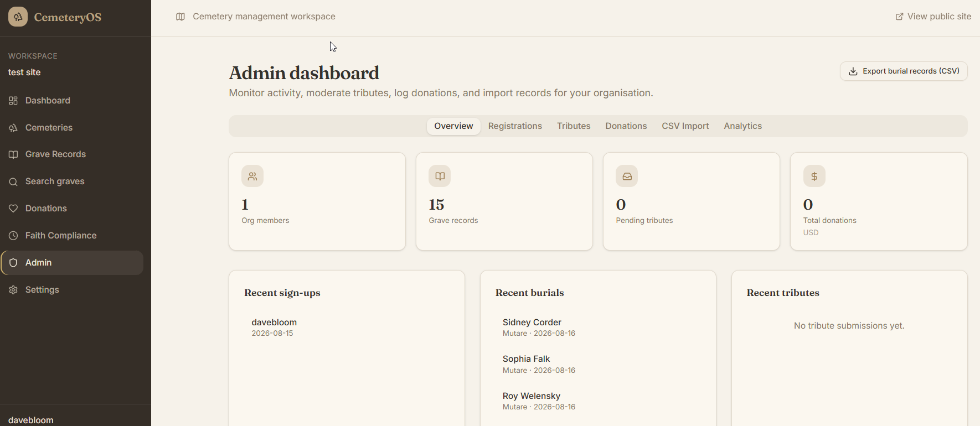Click the Total donations dollar icon
The image size is (980, 426).
[814, 176]
